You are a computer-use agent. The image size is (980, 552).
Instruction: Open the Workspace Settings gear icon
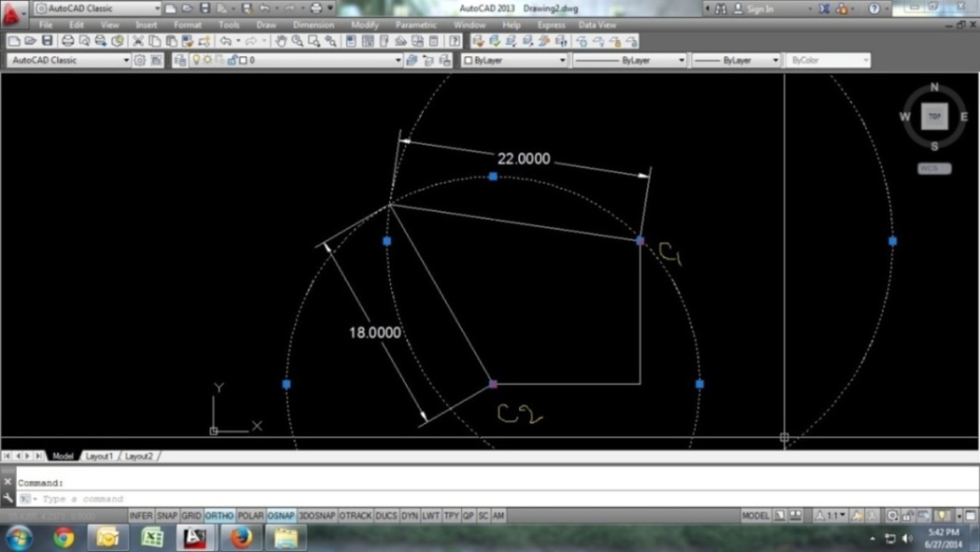pos(139,60)
